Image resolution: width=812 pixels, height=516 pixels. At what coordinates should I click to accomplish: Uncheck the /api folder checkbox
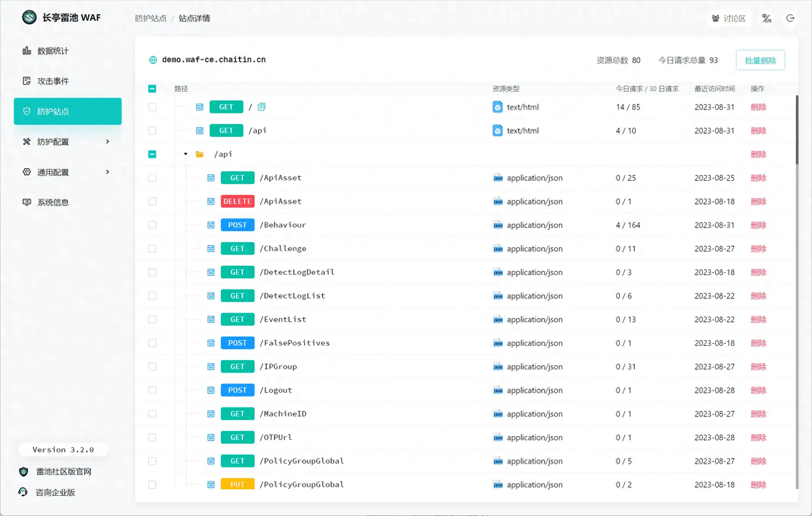[x=152, y=154]
